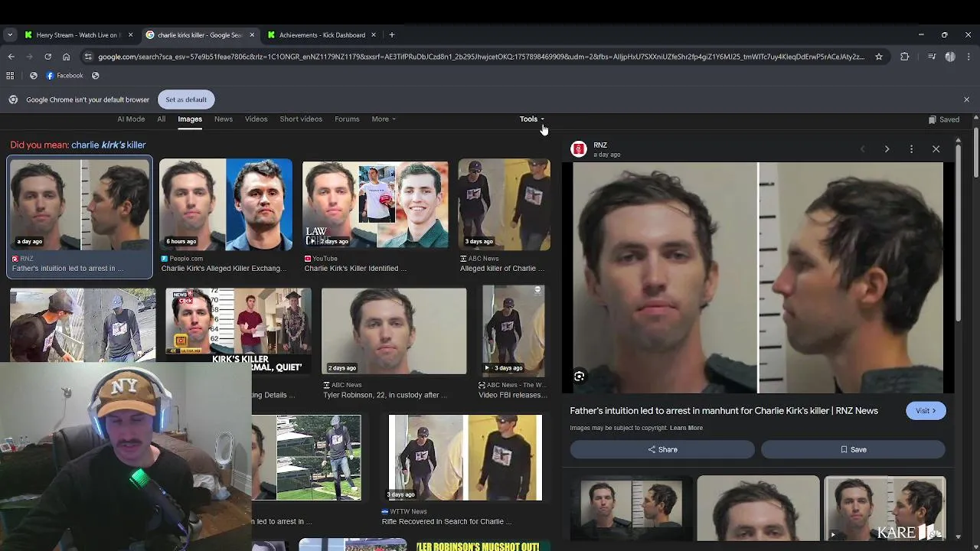
Task: Expand the More search filters dropdown
Action: [x=384, y=119]
